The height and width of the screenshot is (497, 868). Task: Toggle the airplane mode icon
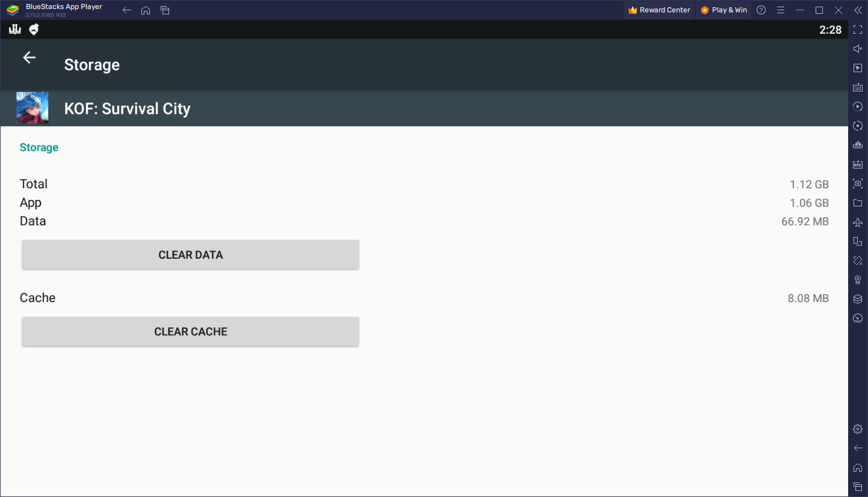coord(858,222)
